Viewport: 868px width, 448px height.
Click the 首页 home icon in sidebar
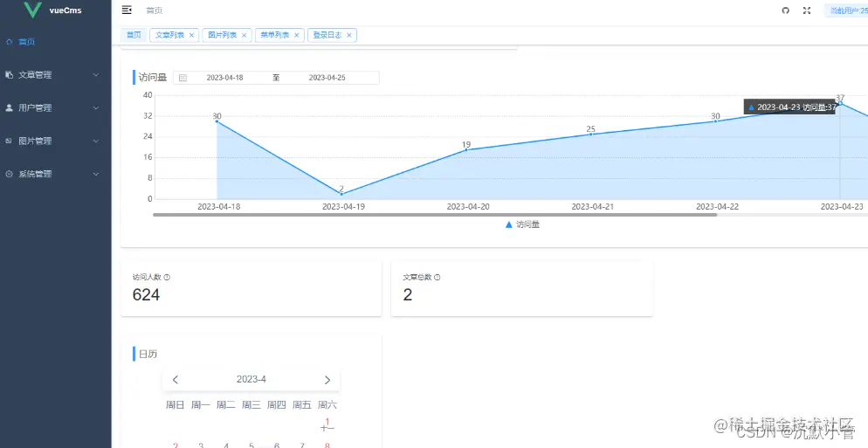[x=9, y=42]
